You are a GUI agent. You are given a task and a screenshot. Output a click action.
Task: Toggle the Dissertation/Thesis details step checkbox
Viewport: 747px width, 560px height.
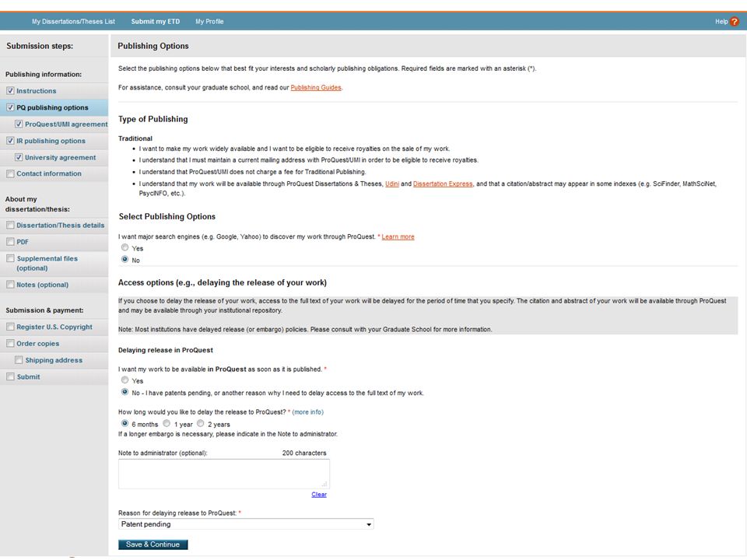click(10, 226)
